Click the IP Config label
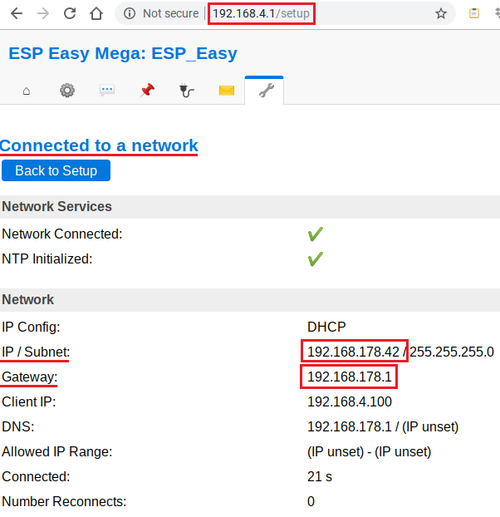The image size is (500, 517). pos(31,327)
